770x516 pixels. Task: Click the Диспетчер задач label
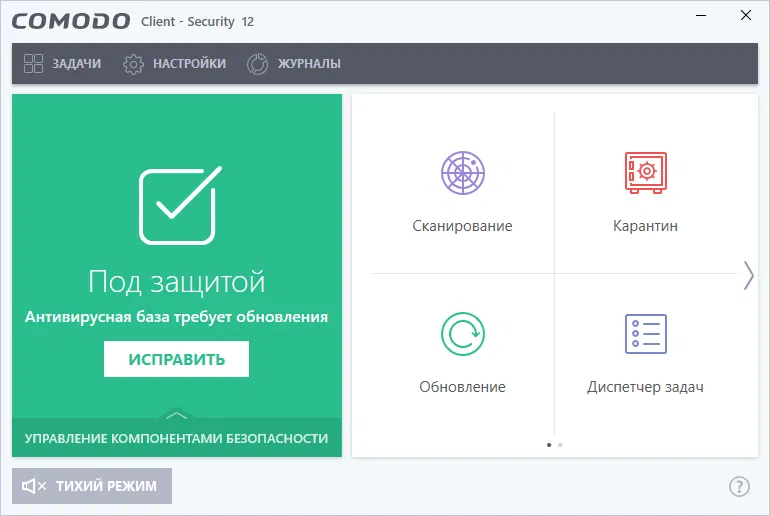point(645,387)
